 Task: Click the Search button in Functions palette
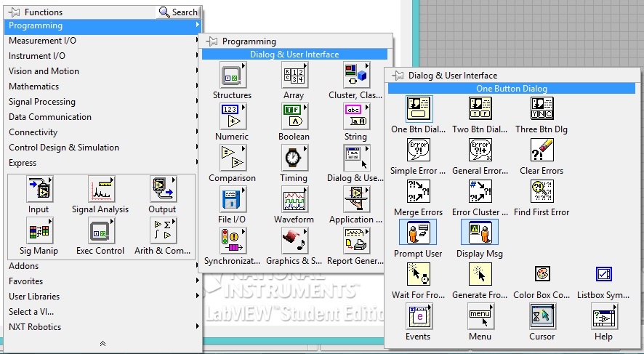[x=178, y=12]
